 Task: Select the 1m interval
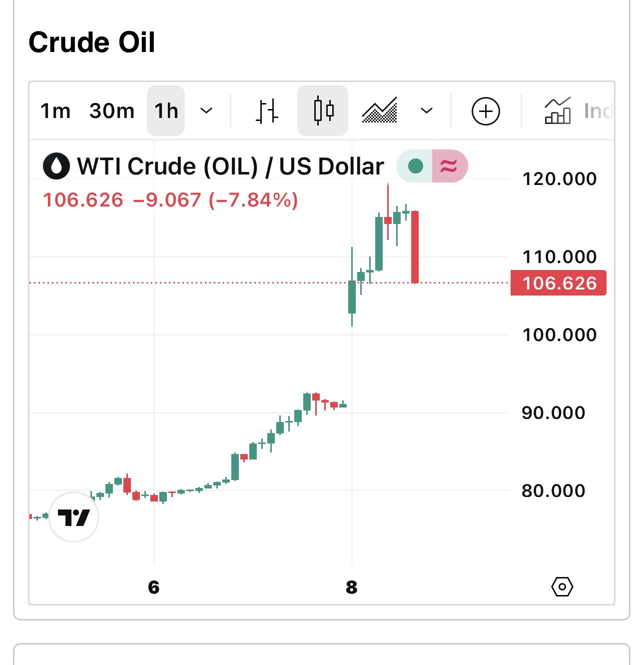pos(55,111)
